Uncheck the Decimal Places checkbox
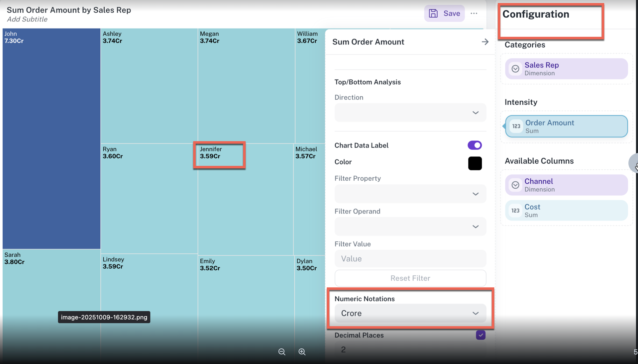Viewport: 638px width, 364px height. 480,335
